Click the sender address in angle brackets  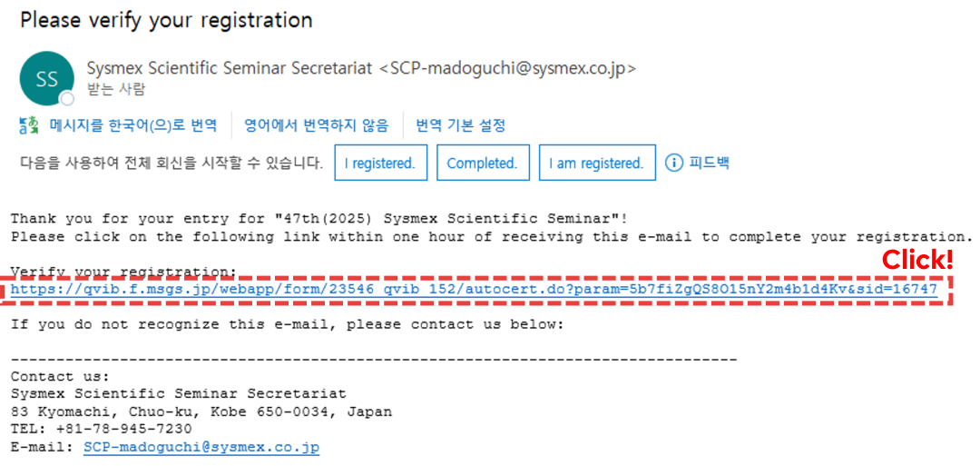pos(507,68)
